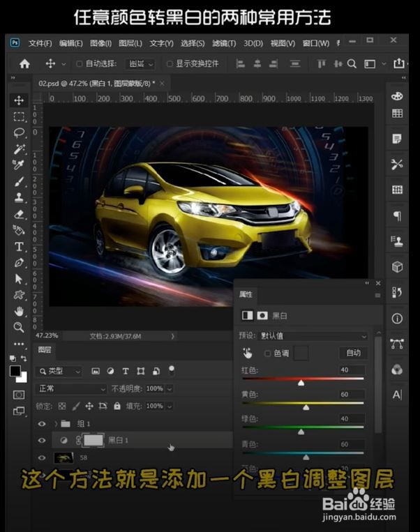Select the Hand tool
This screenshot has height=532, width=420.
pyautogui.click(x=19, y=311)
